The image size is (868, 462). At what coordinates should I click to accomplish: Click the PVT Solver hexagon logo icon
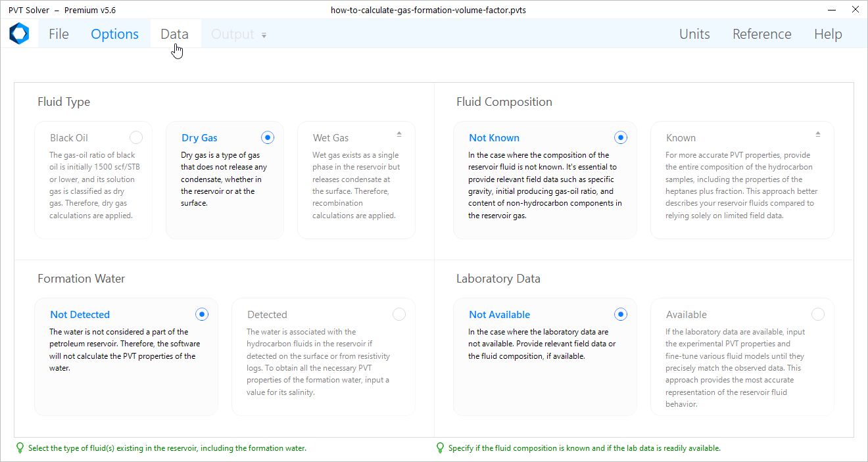click(x=19, y=34)
